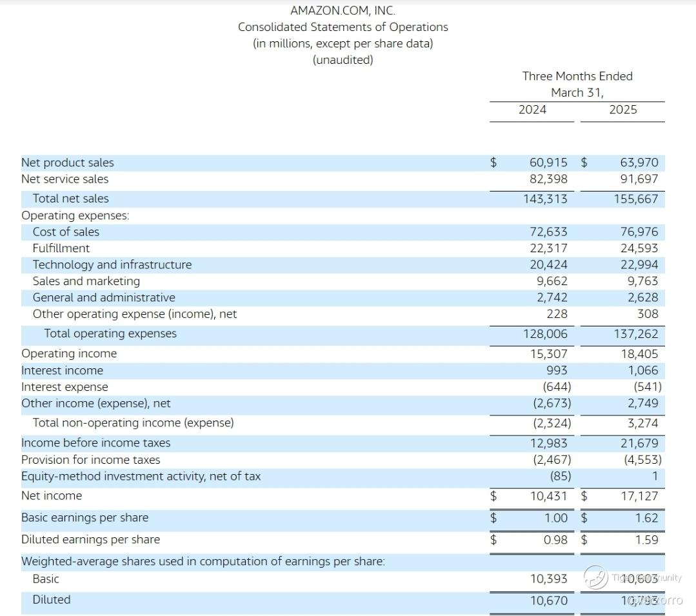Click the value 9,763
696x616 pixels.
642,281
